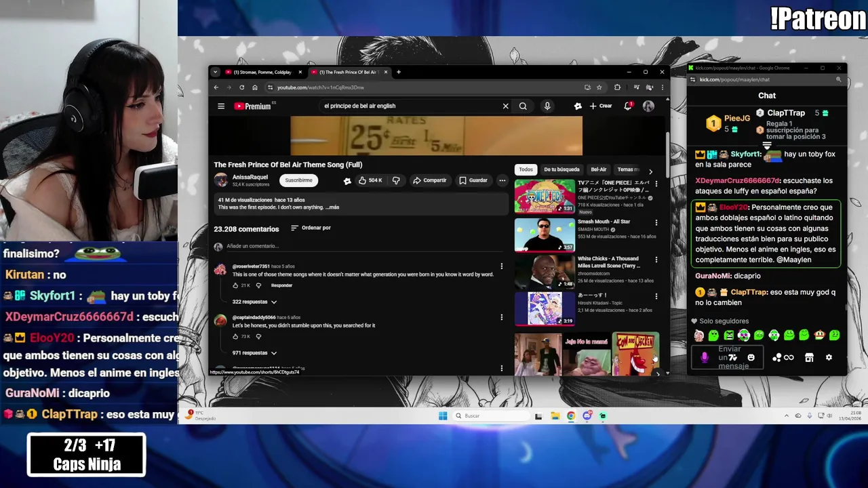Viewport: 868px width, 488px height.
Task: Open Smash Mouth All Star thumbnail
Action: pos(545,235)
